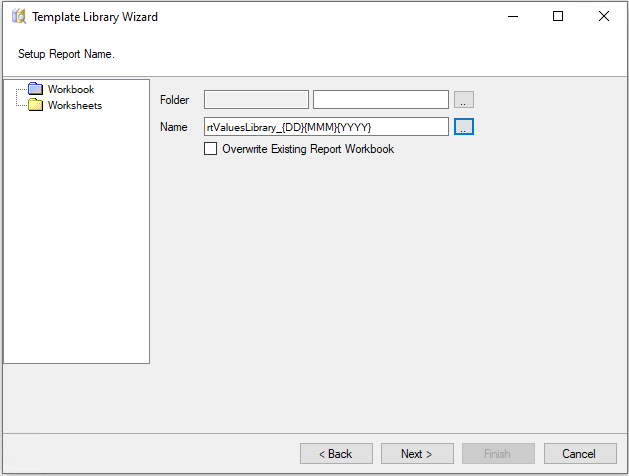Image resolution: width=629 pixels, height=476 pixels.
Task: Click the blue Workbook folder icon
Action: coord(35,88)
